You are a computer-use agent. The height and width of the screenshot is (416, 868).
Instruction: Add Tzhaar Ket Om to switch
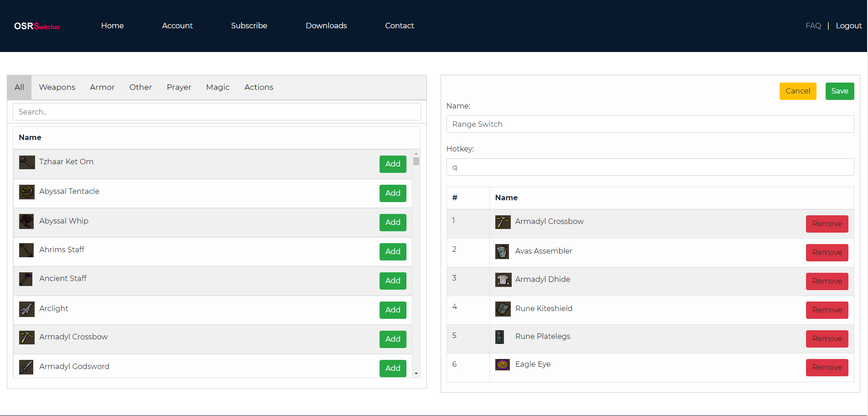click(x=393, y=164)
